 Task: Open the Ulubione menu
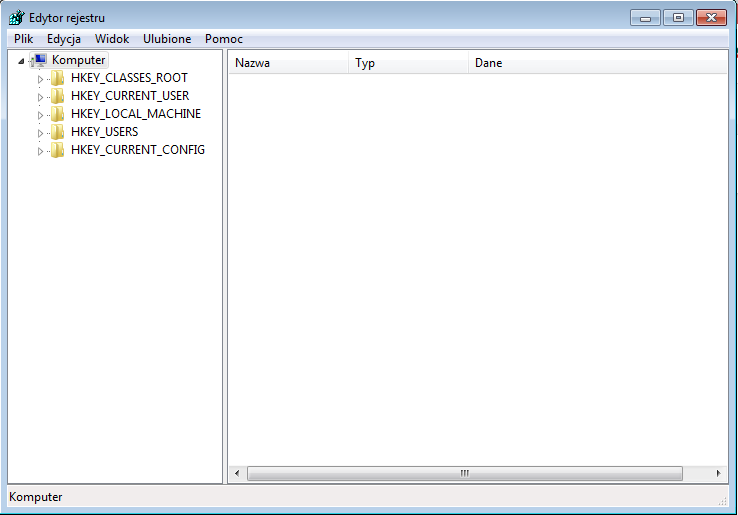click(167, 39)
